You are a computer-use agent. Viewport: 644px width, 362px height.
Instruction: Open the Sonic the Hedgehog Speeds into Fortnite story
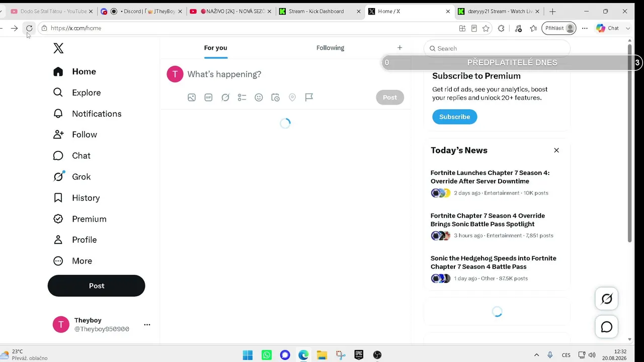pos(497,268)
